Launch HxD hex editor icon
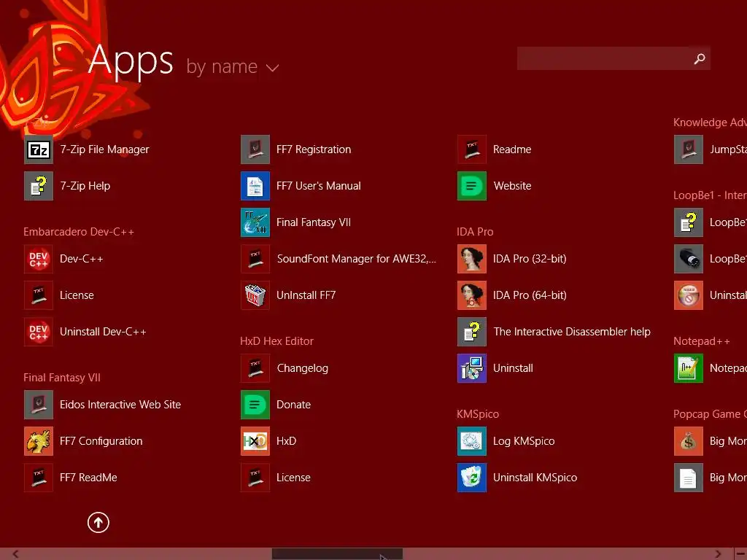The height and width of the screenshot is (560, 747). click(255, 441)
